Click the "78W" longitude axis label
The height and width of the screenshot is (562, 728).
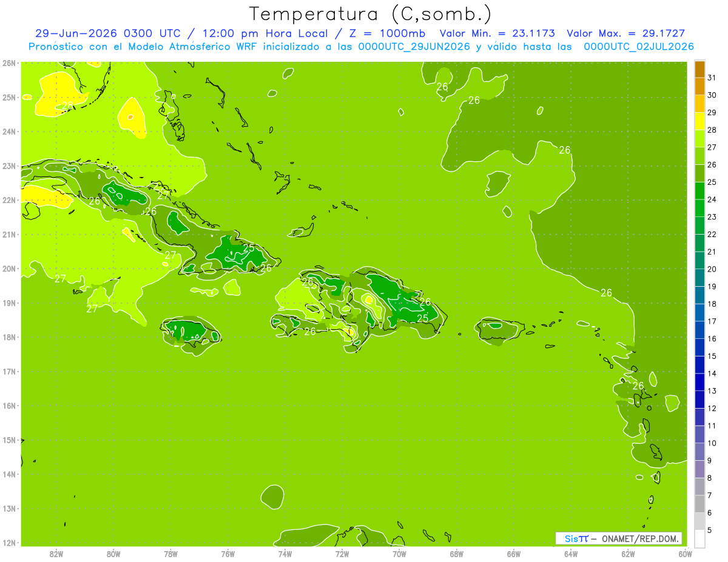[x=170, y=554]
